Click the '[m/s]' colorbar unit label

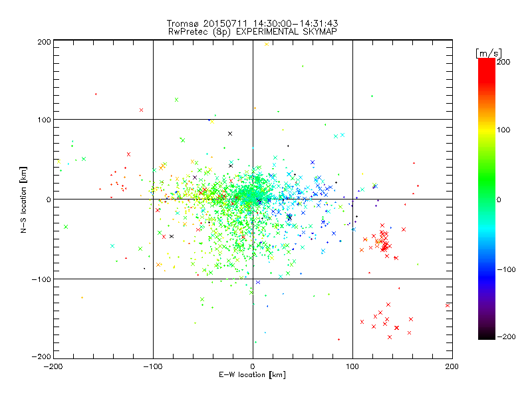pyautogui.click(x=489, y=53)
